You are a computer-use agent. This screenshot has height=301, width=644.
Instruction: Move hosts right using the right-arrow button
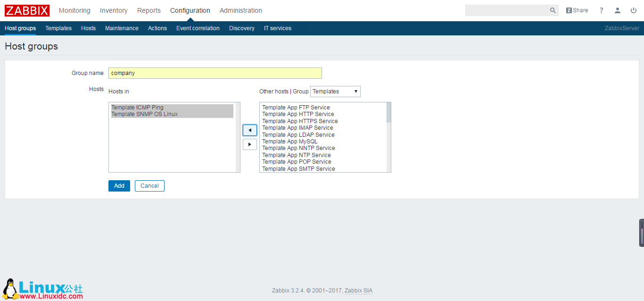click(x=250, y=144)
